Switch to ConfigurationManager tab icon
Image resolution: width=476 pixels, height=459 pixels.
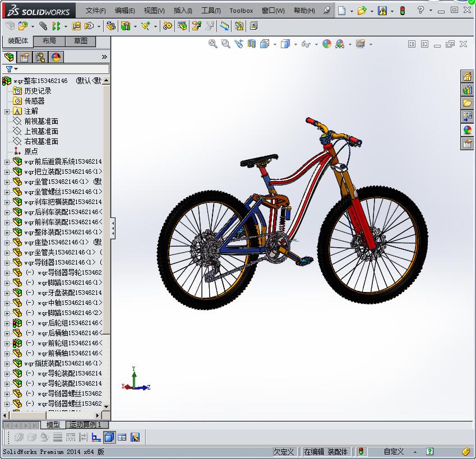click(x=40, y=57)
